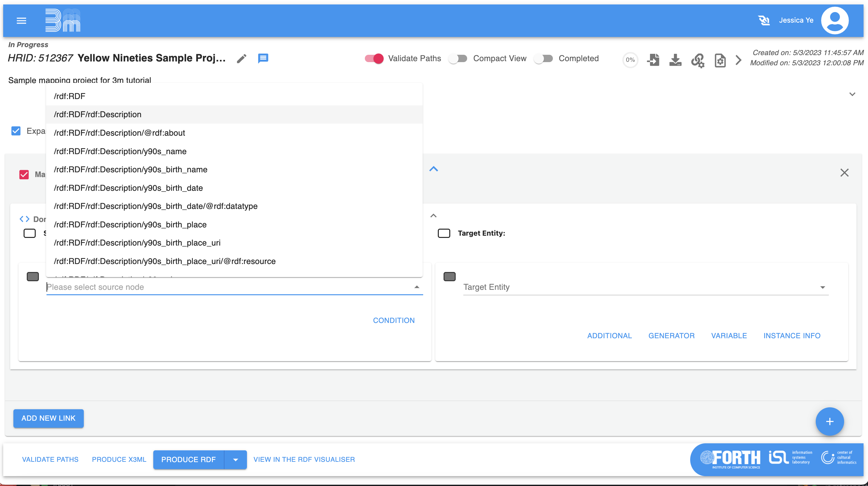Open the hamburger navigation menu
The width and height of the screenshot is (868, 486).
21,21
